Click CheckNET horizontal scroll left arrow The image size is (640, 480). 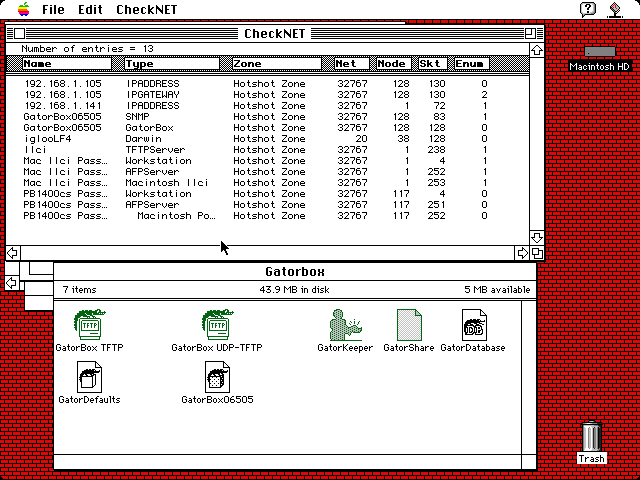tap(13, 253)
